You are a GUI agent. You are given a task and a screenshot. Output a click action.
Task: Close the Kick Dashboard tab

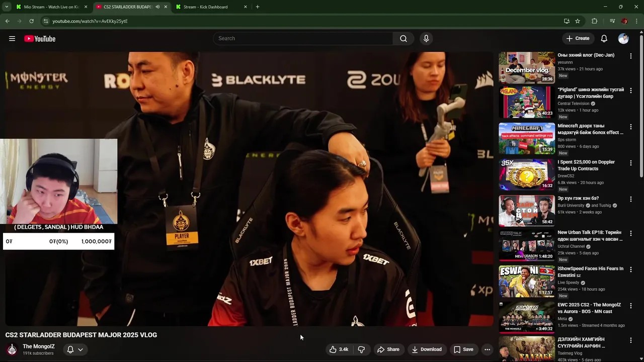click(x=246, y=7)
